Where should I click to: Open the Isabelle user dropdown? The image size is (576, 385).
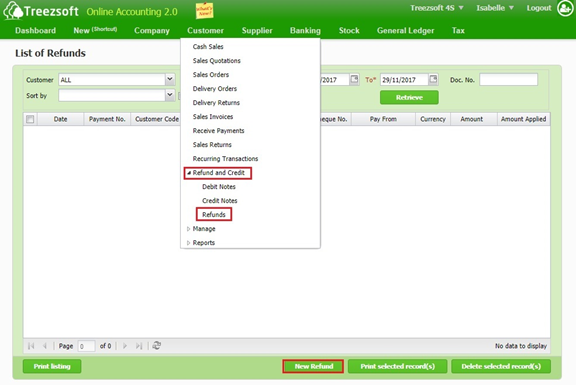click(x=495, y=8)
